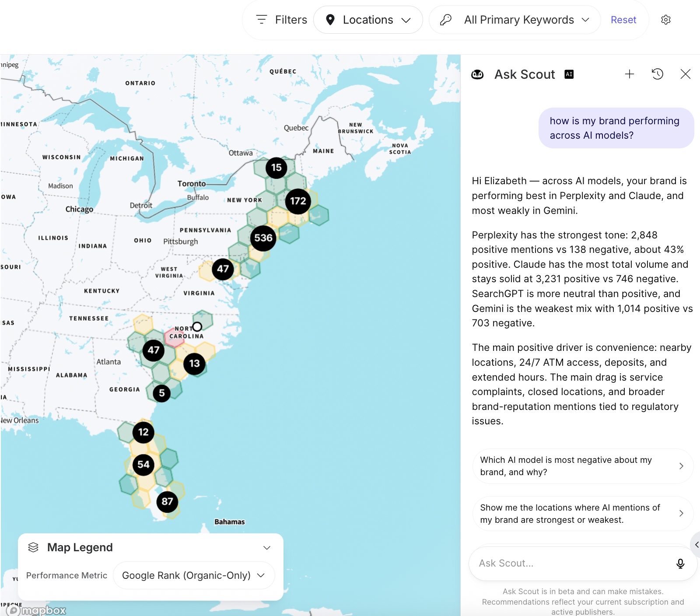This screenshot has width=700, height=616.
Task: Select the map cluster marker labeled 54
Action: pos(143,465)
